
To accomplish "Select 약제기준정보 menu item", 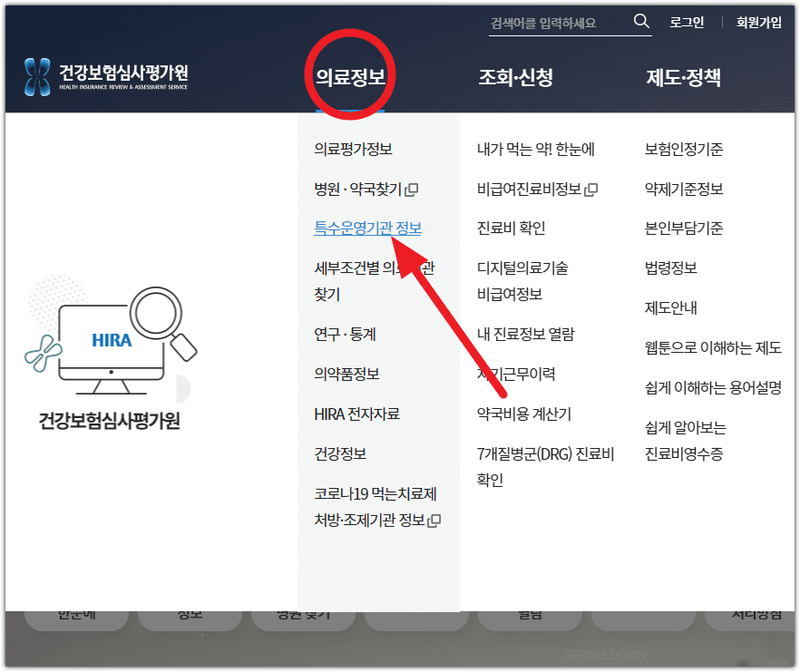I will click(x=684, y=190).
